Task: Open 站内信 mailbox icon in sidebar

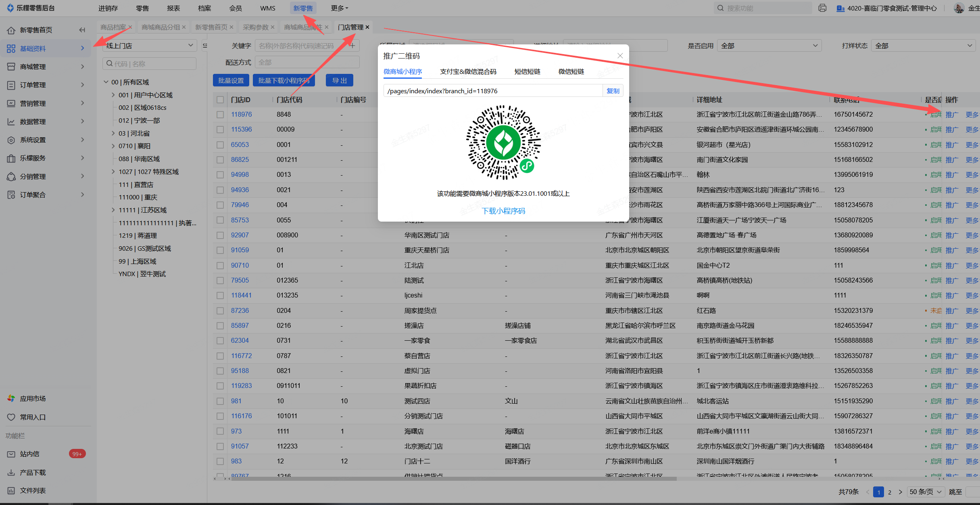Action: click(11, 454)
